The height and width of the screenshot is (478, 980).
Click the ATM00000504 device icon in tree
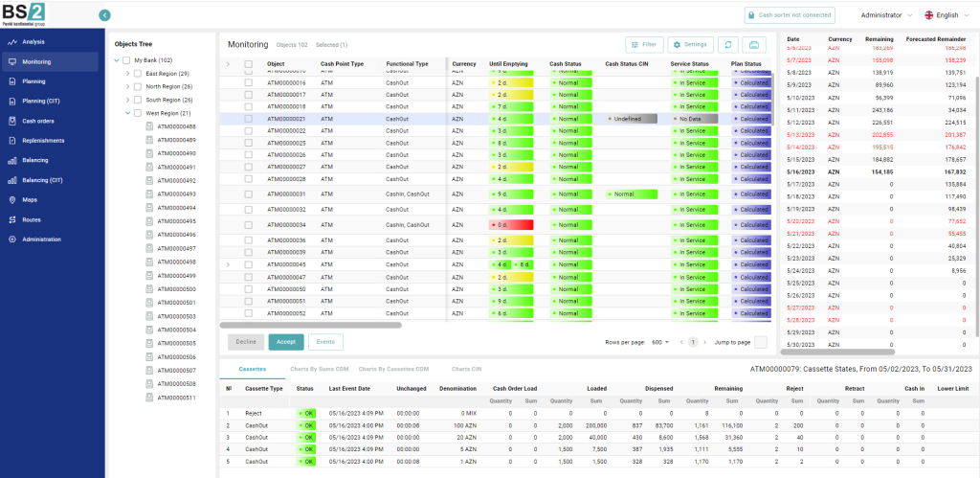[149, 330]
